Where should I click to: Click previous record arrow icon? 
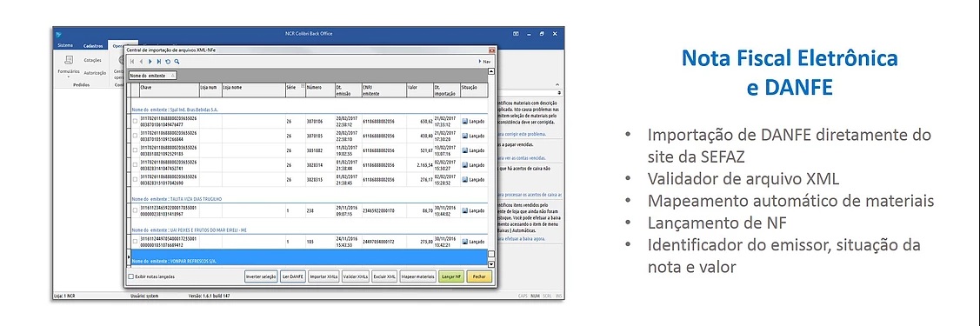click(x=142, y=61)
